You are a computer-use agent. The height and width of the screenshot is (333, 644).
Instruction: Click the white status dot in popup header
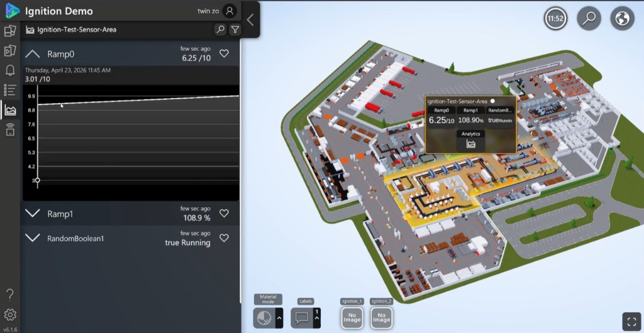(492, 101)
